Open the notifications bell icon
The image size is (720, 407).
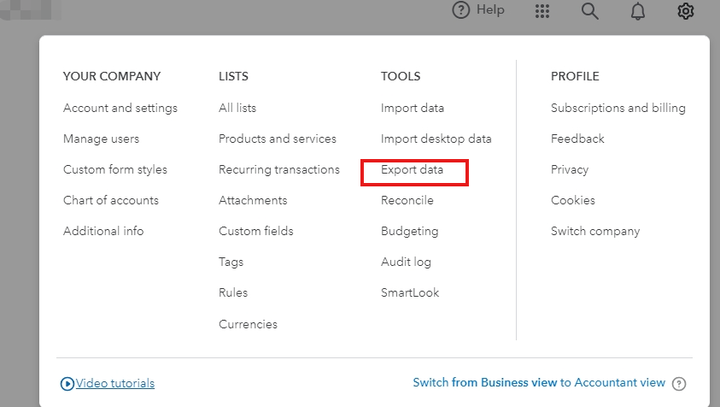[x=638, y=11]
